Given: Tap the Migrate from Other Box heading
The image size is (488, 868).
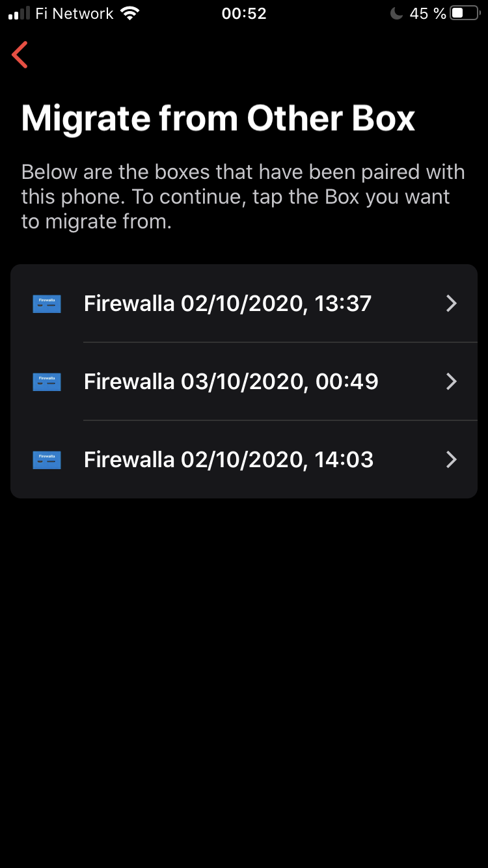Looking at the screenshot, I should [218, 118].
